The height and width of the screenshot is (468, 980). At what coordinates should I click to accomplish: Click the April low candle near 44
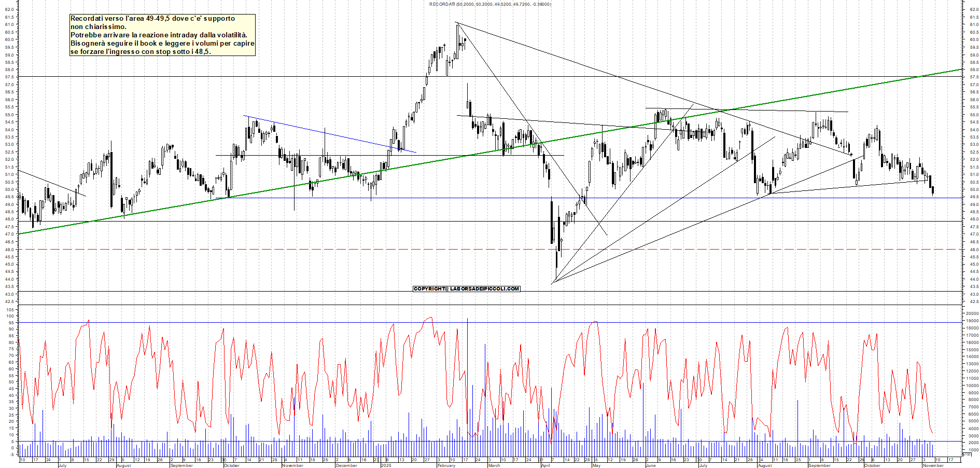point(556,259)
